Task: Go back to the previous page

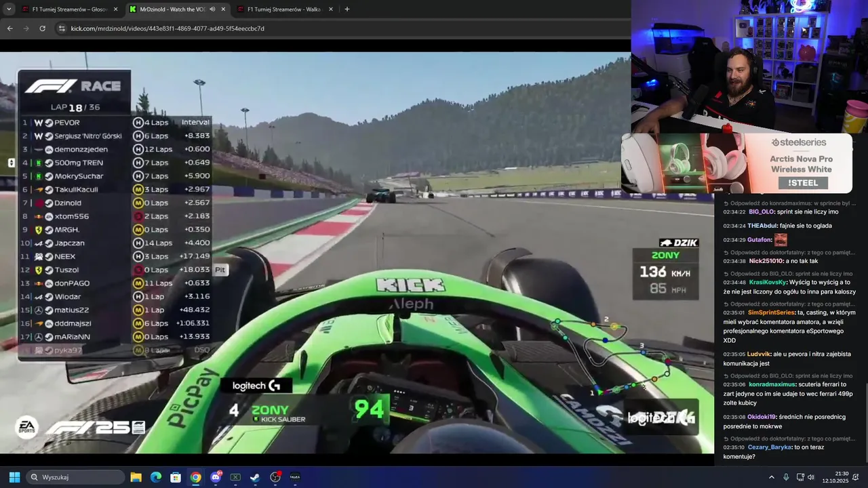Action: point(9,28)
